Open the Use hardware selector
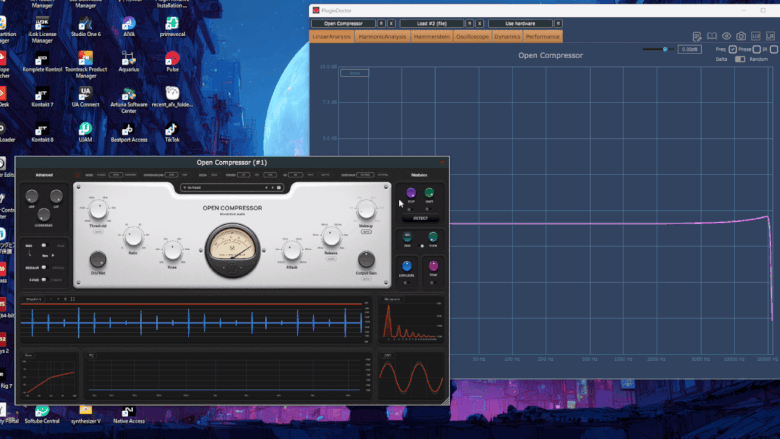780x439 pixels. pos(521,23)
